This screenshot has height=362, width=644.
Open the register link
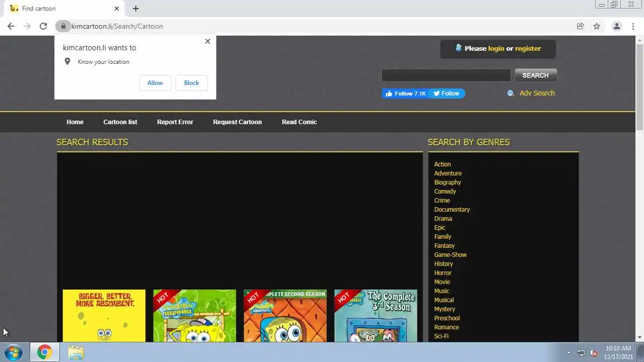coord(528,49)
